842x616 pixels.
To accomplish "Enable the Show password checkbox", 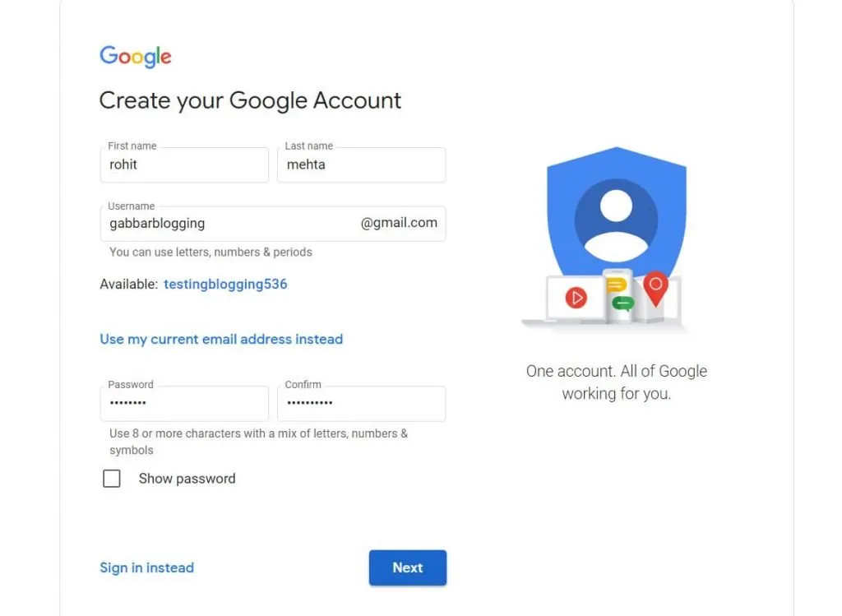I will (x=112, y=479).
